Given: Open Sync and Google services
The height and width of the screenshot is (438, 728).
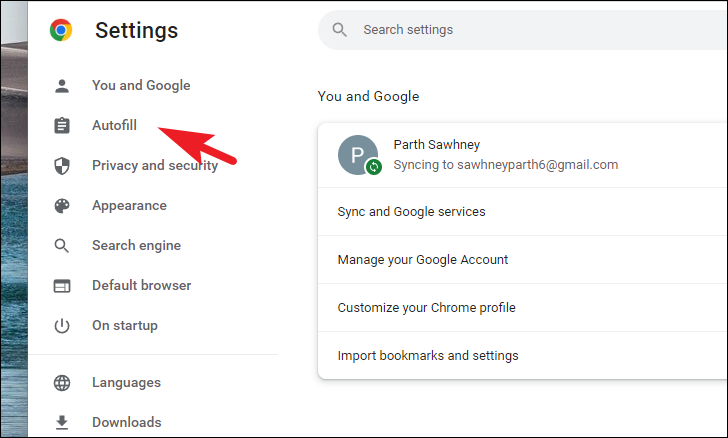Looking at the screenshot, I should tap(523, 212).
